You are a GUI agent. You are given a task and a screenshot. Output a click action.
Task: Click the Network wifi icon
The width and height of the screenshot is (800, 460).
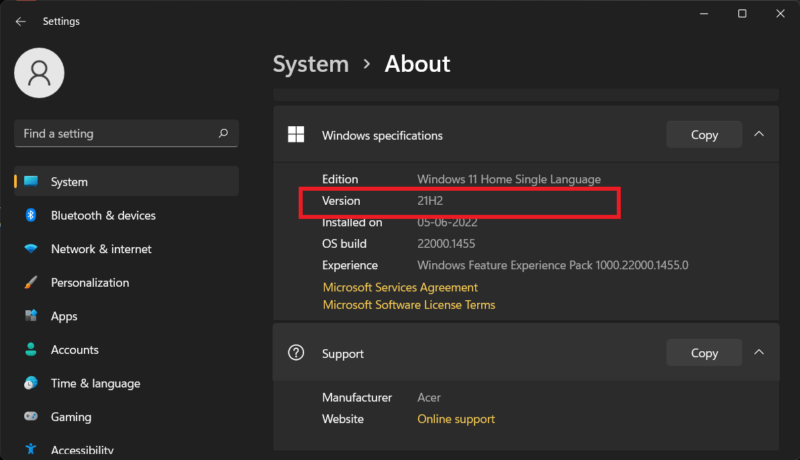click(31, 249)
